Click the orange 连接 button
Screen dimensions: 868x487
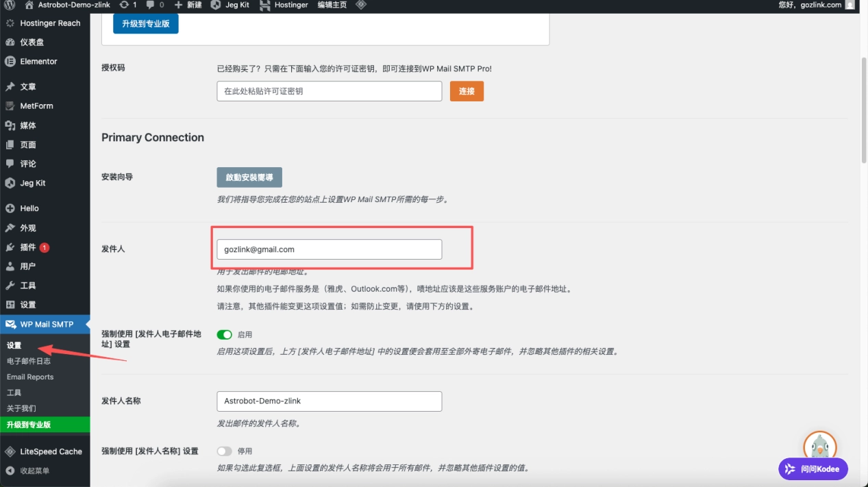tap(467, 91)
